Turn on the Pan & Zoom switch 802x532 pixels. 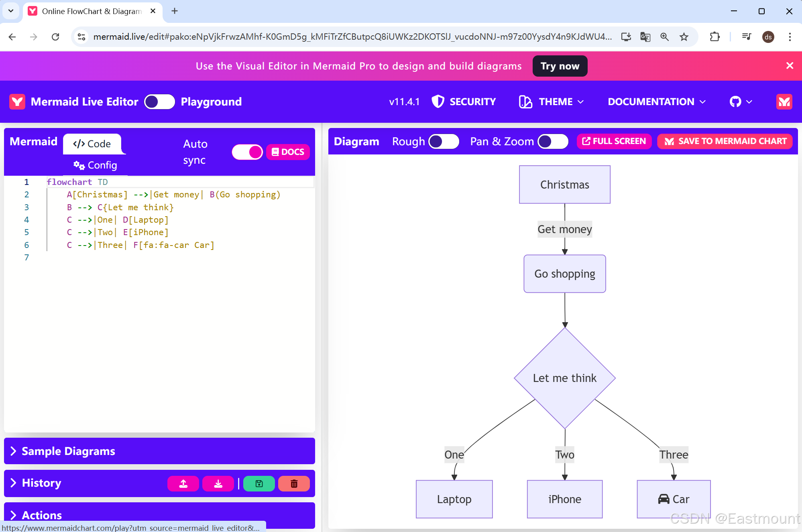coord(553,141)
